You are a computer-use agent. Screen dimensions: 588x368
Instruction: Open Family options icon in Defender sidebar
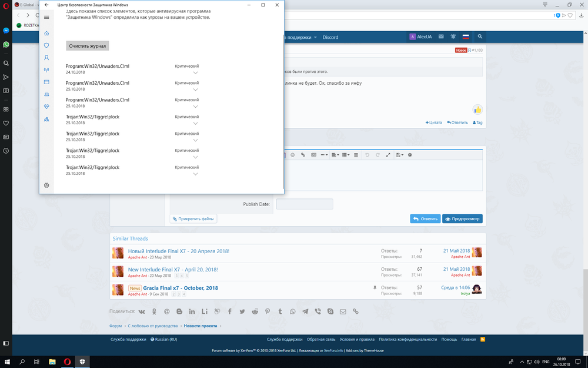point(46,119)
